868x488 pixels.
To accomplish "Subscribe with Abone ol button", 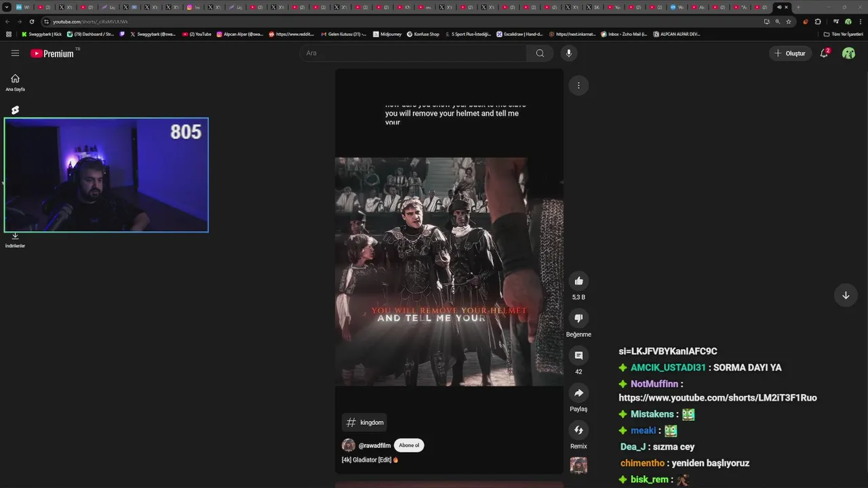I will coord(409,445).
